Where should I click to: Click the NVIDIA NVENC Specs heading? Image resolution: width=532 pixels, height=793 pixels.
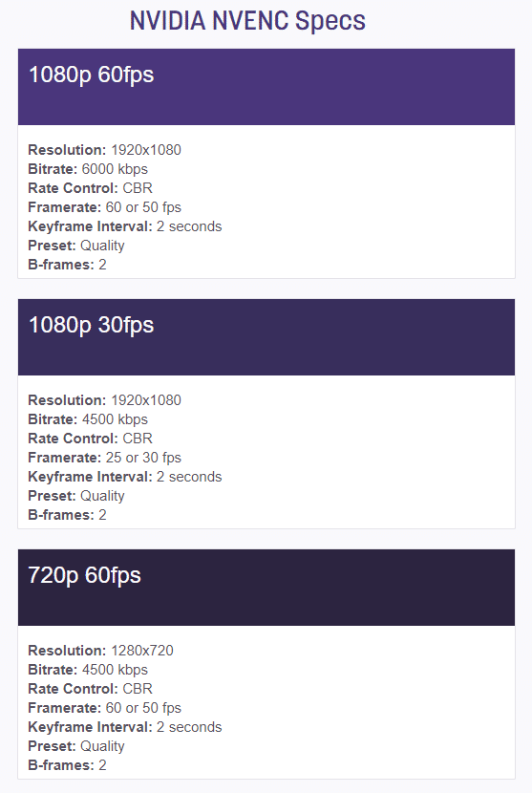[247, 21]
